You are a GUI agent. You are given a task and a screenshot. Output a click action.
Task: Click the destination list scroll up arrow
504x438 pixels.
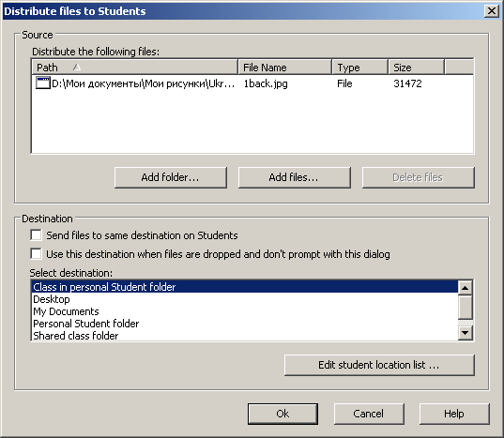(x=465, y=288)
